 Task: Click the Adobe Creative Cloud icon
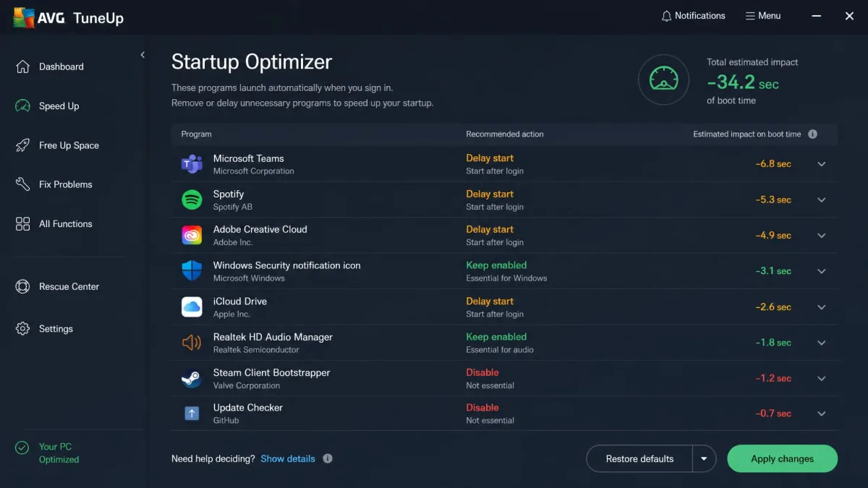pos(192,235)
